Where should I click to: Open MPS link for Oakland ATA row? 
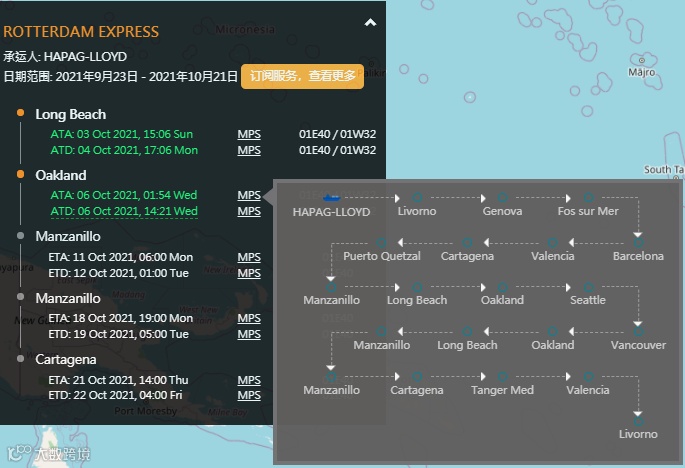[249, 195]
